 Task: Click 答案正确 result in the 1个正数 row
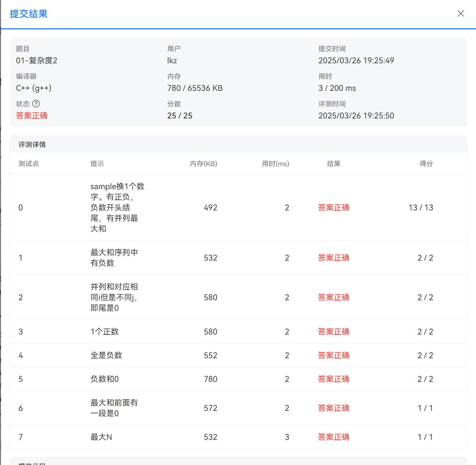(334, 332)
